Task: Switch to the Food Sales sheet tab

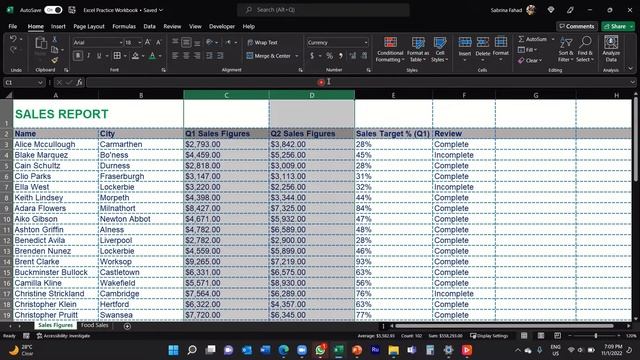Action: tap(95, 325)
